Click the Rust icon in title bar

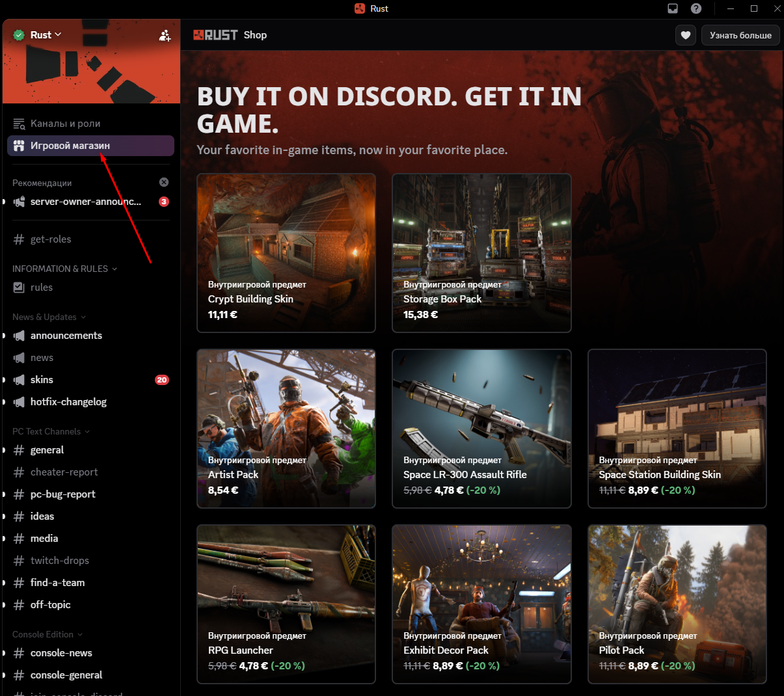click(x=360, y=8)
